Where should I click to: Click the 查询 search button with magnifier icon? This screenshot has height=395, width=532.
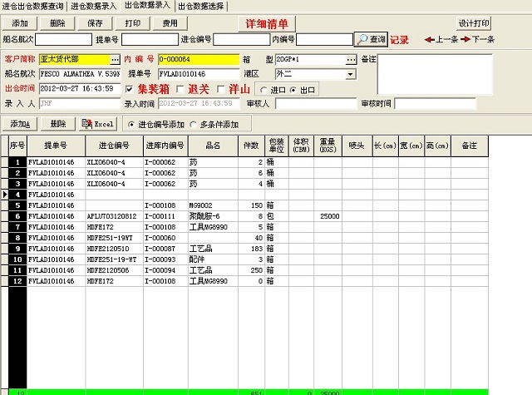click(x=371, y=39)
